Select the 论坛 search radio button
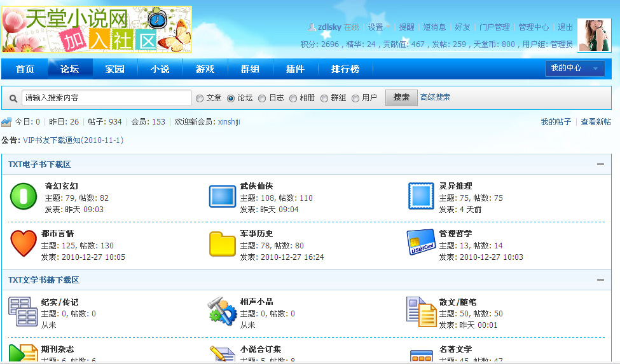Screen dimensions: 620x364 pos(231,98)
